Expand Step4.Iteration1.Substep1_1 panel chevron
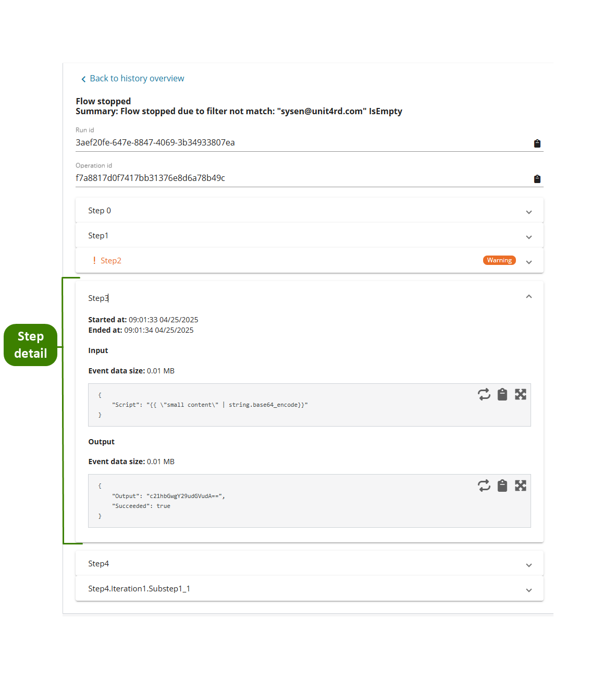 pyautogui.click(x=529, y=590)
